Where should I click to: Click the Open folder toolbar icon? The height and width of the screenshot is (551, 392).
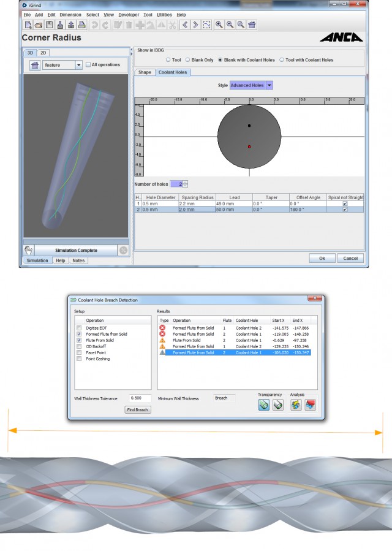(x=39, y=25)
